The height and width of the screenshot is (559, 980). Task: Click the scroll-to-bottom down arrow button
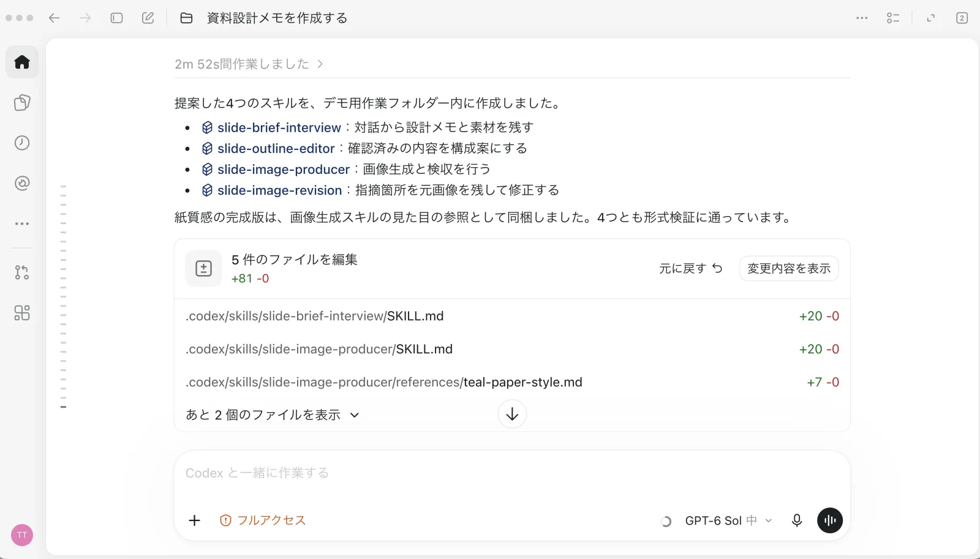(512, 415)
